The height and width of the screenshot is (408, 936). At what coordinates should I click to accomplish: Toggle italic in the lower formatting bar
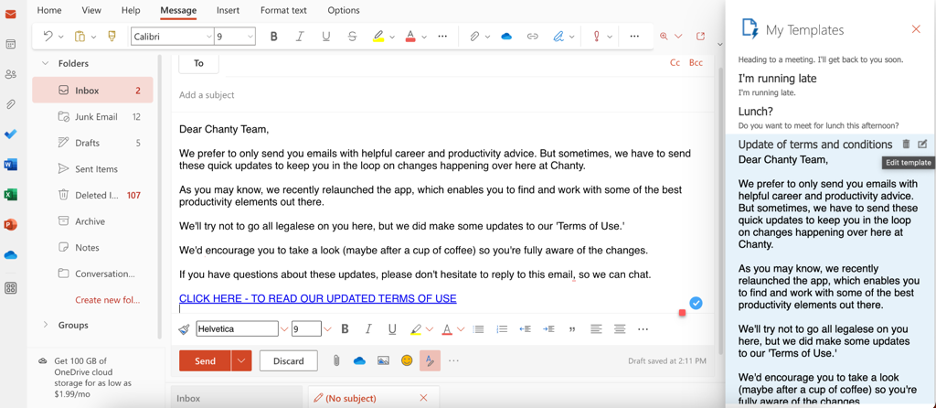368,329
